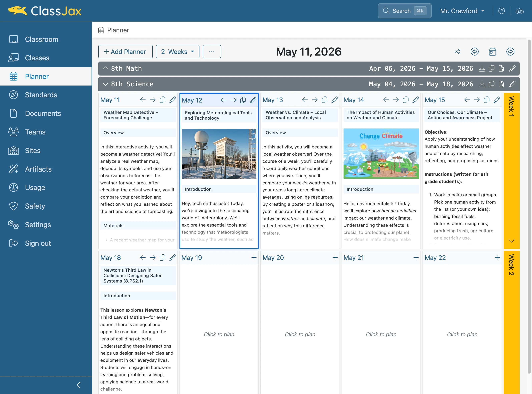Open the calendar date picker icon
The height and width of the screenshot is (394, 532).
(492, 52)
